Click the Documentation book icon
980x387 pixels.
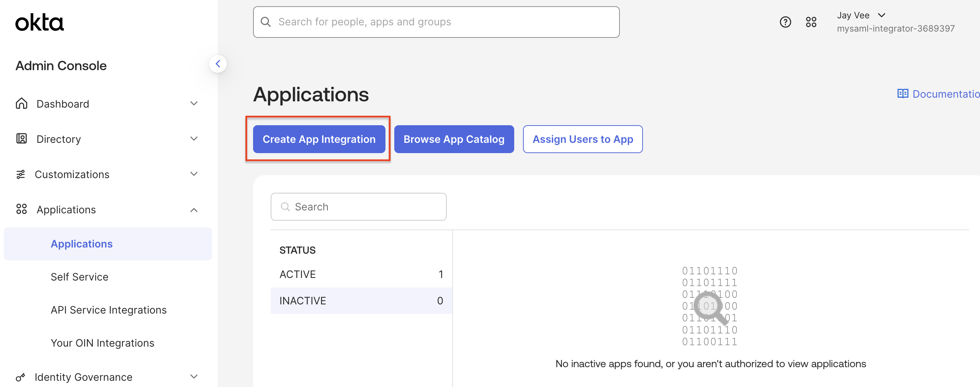(x=903, y=94)
